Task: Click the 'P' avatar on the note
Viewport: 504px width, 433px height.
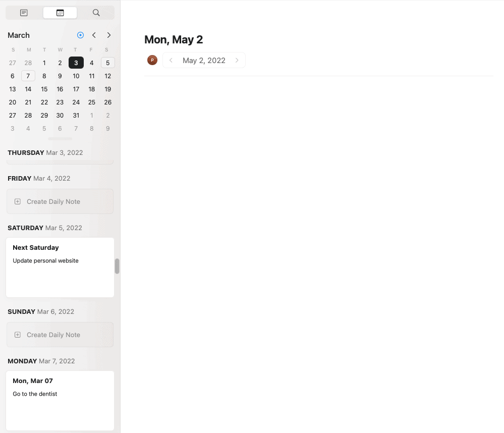Action: (x=152, y=60)
